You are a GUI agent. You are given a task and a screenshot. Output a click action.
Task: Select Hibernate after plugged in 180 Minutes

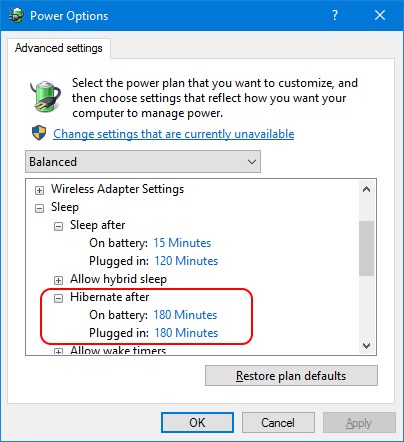click(186, 333)
